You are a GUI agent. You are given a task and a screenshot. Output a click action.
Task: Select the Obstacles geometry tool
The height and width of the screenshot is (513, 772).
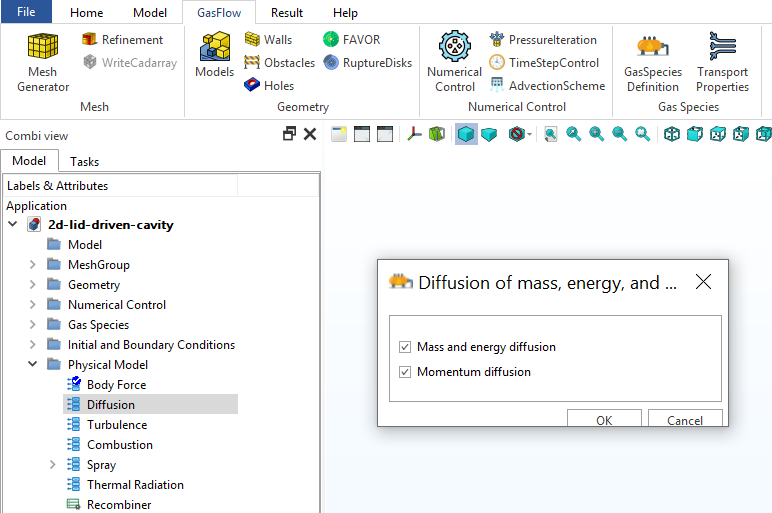279,63
